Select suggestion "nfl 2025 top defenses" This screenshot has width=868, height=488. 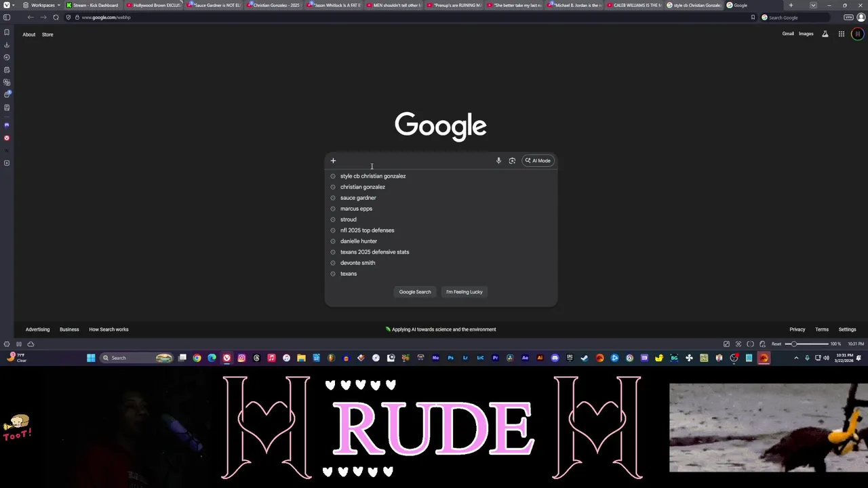[x=367, y=230]
